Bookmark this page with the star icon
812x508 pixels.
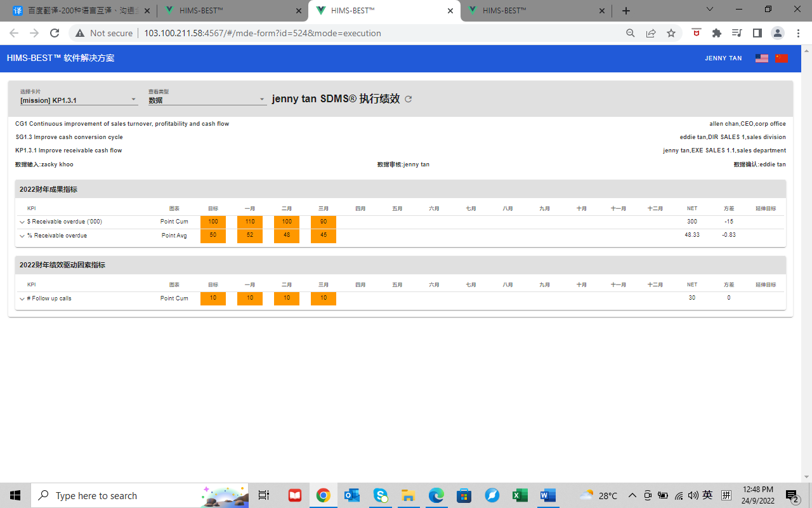point(671,33)
